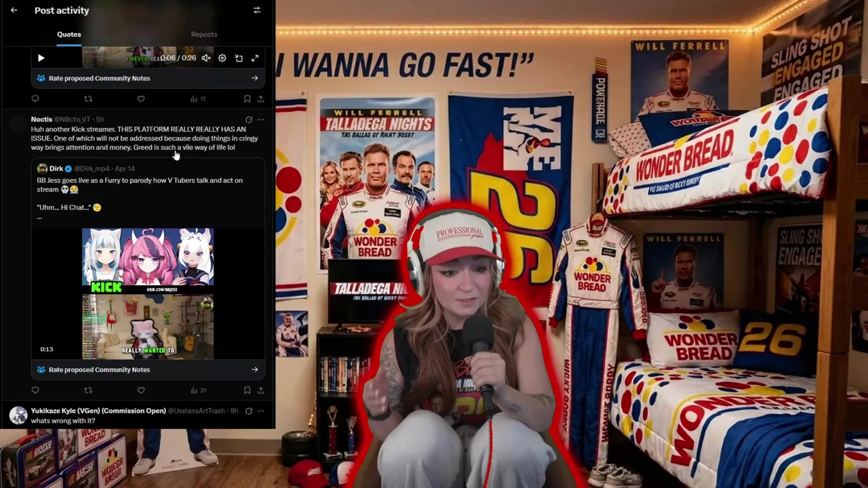Switch to the Quotes tab
Screen dimensions: 868x488
pyautogui.click(x=69, y=35)
